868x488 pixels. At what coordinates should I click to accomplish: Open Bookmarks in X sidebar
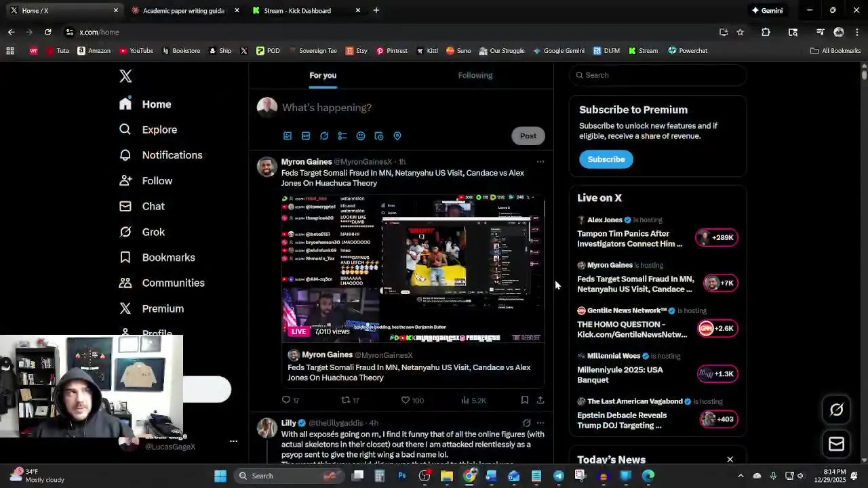point(157,258)
